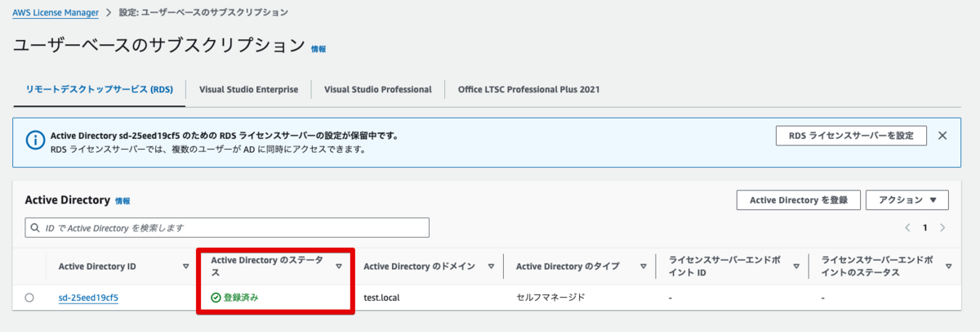This screenshot has width=980, height=332.
Task: Open the info link beside the page title
Action: coord(318,49)
